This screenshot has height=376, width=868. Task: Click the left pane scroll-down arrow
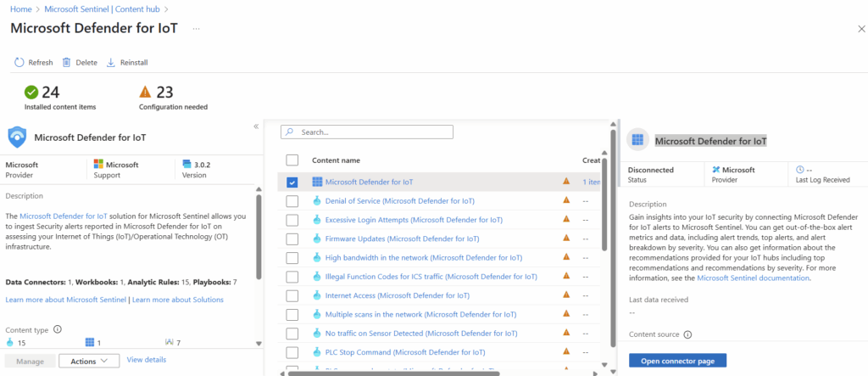[x=259, y=343]
